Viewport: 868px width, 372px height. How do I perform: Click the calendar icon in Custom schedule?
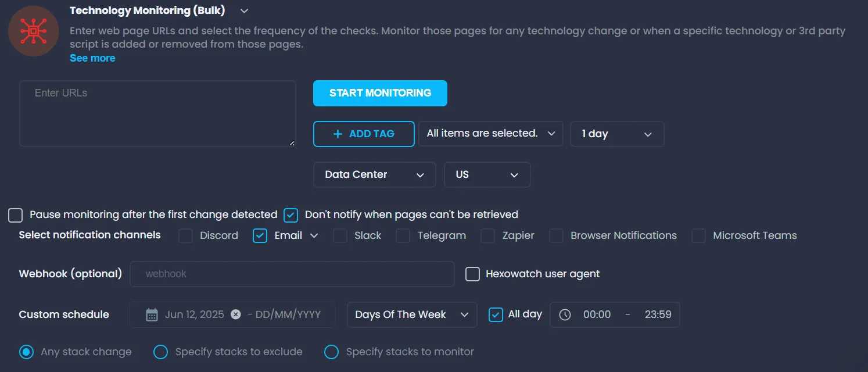[x=152, y=314]
